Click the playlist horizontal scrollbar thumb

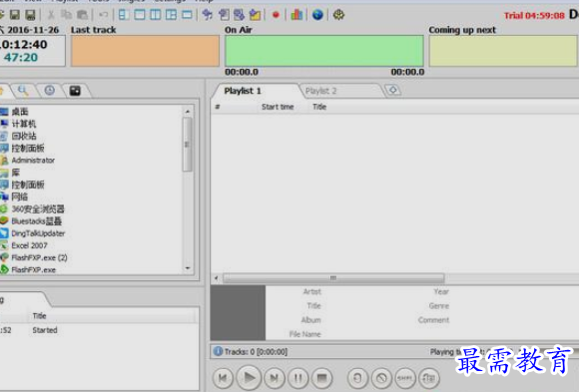pos(333,278)
